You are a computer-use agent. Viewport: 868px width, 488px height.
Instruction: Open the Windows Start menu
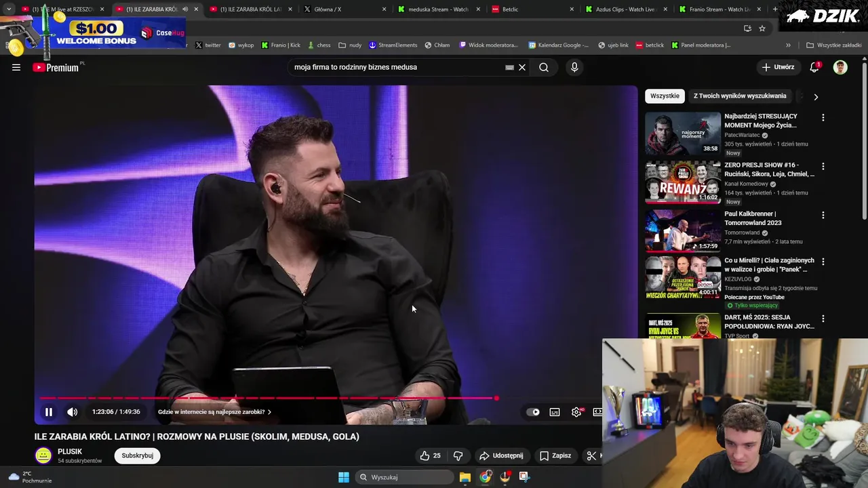pyautogui.click(x=344, y=477)
